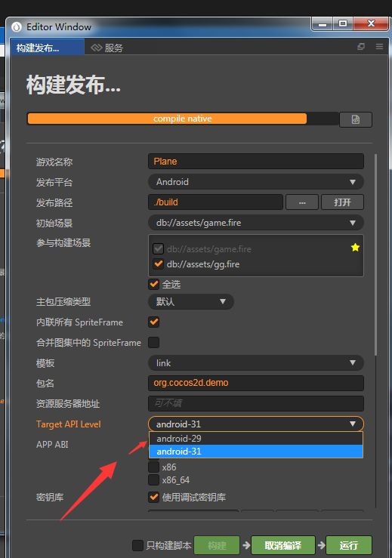This screenshot has height=558, width=392.
Task: Pop out the panel with the window icon
Action: (361, 47)
